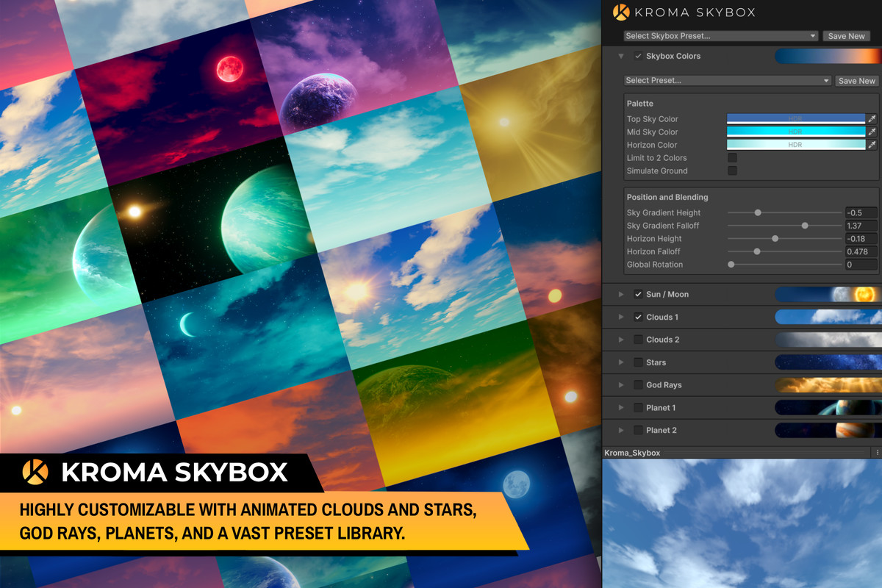This screenshot has height=588, width=882.
Task: Expand the Planet 1 section
Action: point(621,408)
